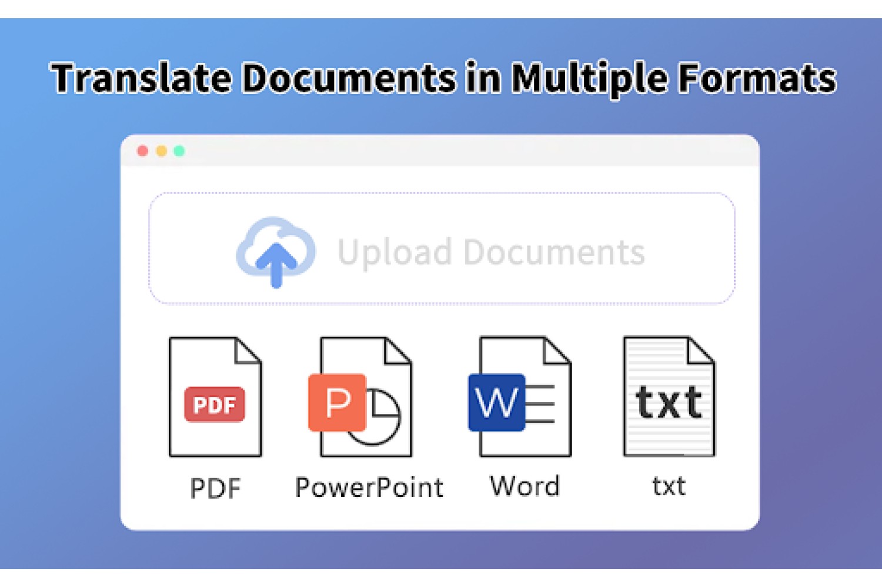Select the PowerPoint file icon
Screen dimensions: 882x588
point(360,397)
